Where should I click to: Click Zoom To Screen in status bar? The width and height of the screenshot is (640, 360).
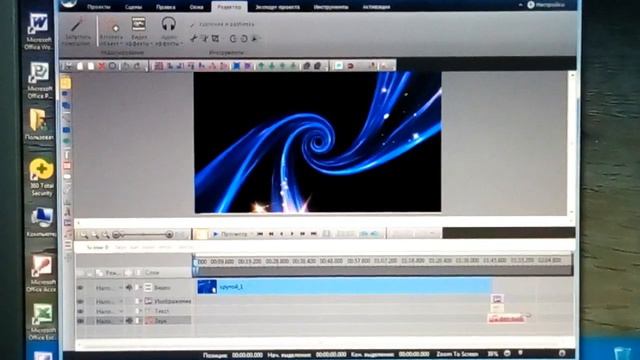click(x=457, y=354)
